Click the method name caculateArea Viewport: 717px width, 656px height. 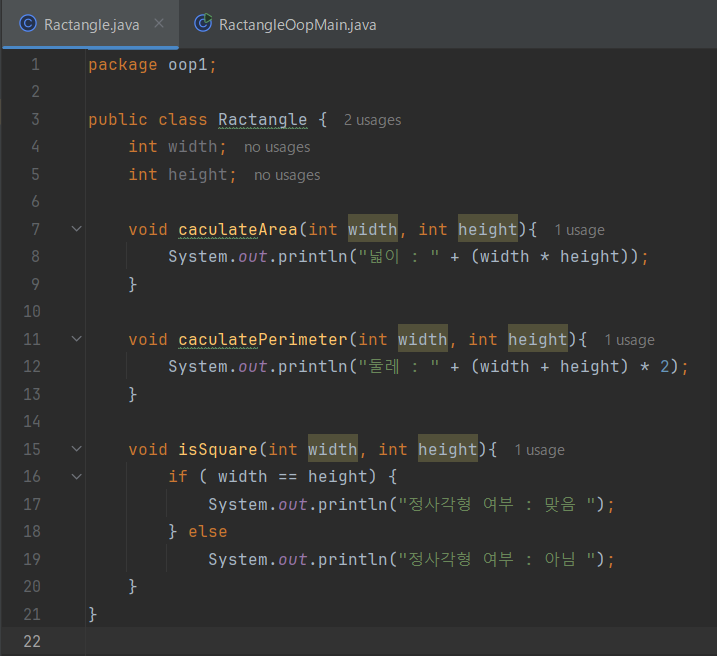pos(238,229)
